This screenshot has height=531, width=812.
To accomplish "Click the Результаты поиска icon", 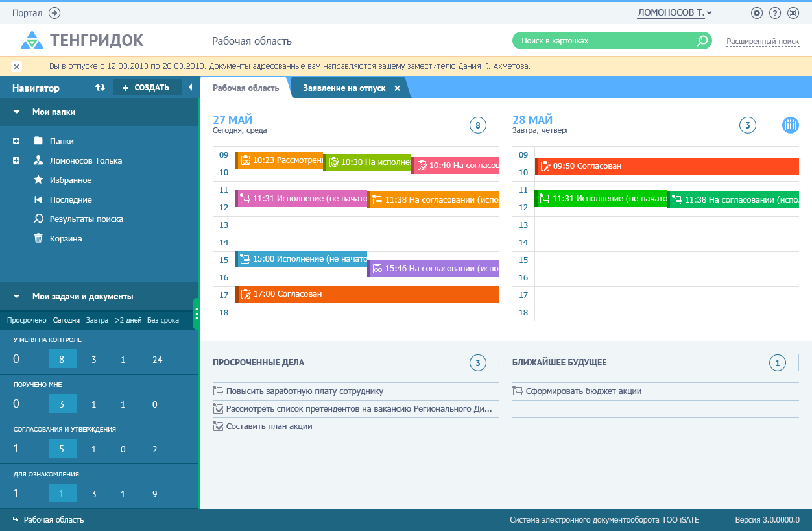I will [38, 219].
